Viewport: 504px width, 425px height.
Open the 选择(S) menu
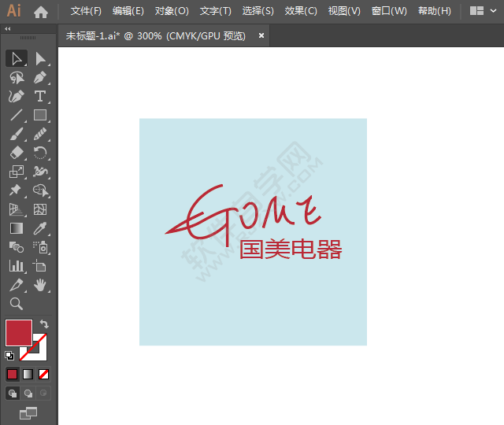pos(258,11)
